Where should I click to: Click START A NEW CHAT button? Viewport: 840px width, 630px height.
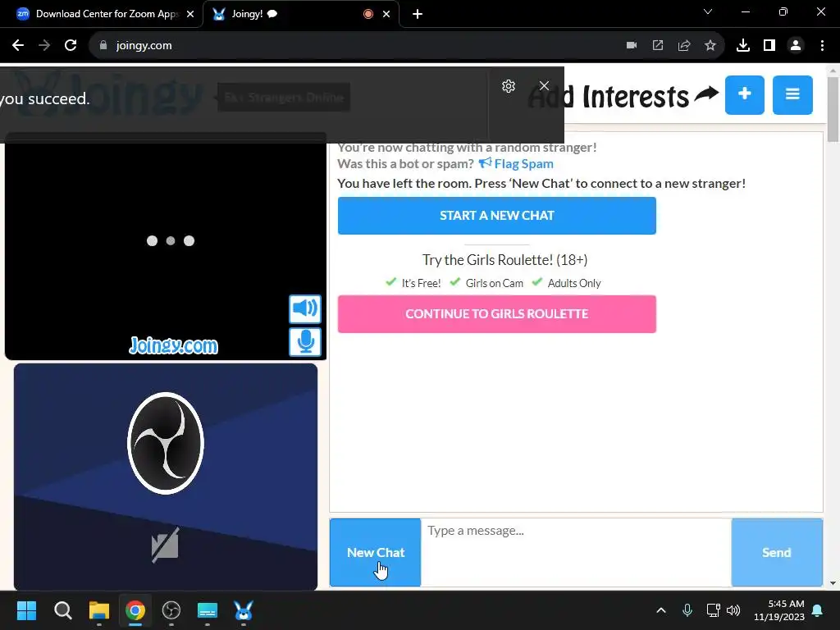click(496, 216)
